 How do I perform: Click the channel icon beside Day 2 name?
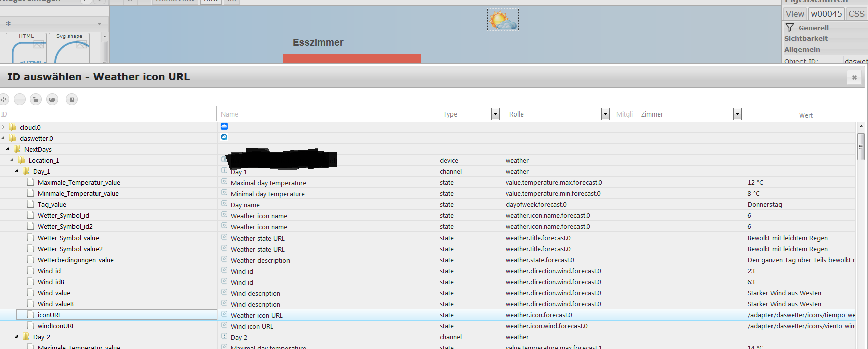[x=224, y=336]
